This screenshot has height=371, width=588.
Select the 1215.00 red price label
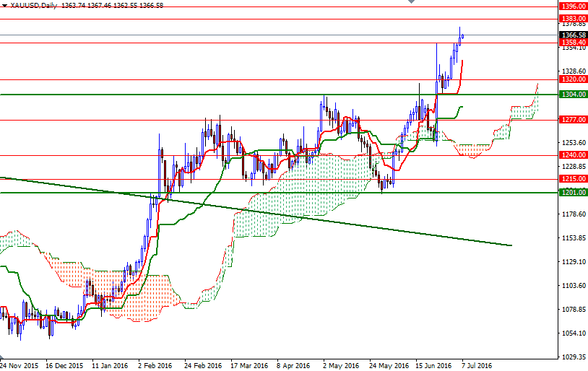coord(573,178)
